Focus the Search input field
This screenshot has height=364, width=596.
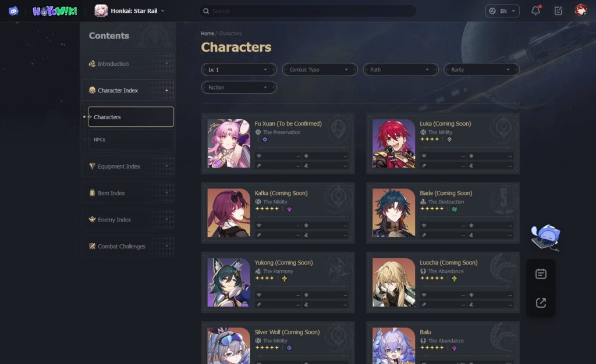(307, 11)
